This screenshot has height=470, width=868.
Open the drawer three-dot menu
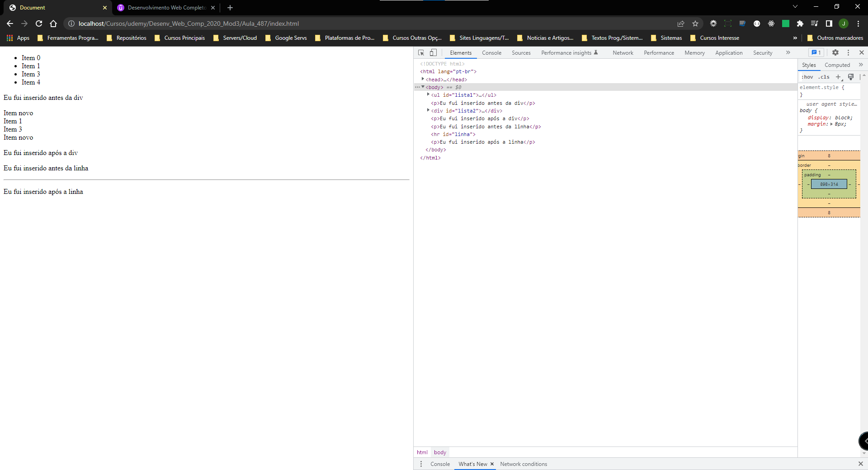421,464
